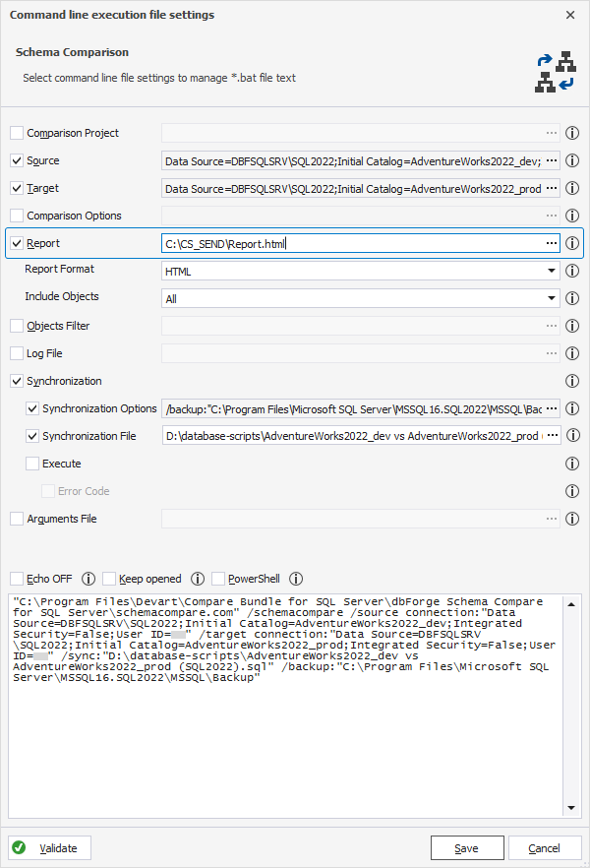The image size is (590, 868).
Task: Tick the Log File checkbox
Action: click(17, 353)
